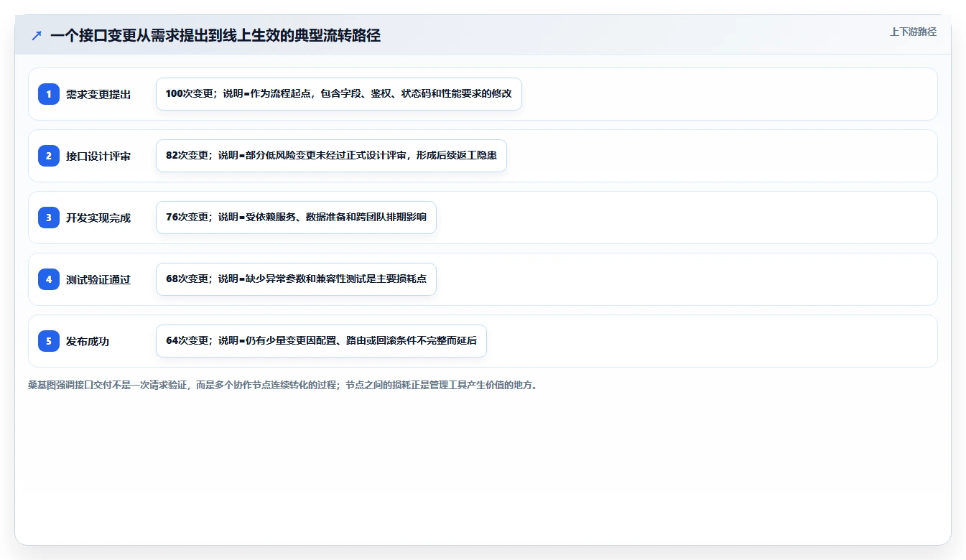Image resolution: width=966 pixels, height=560 pixels.
Task: Click step badge number 4
Action: (x=49, y=279)
